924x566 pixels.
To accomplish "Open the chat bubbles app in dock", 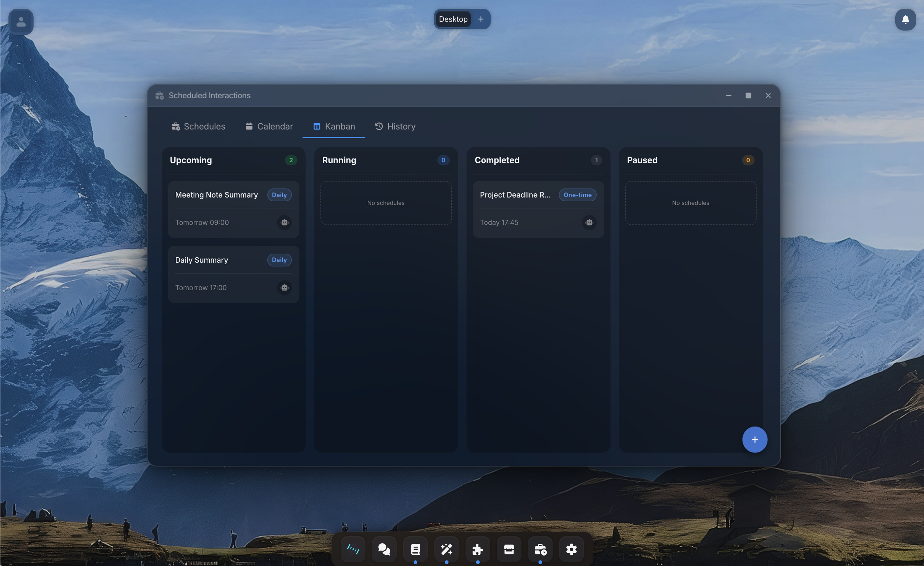I will tap(384, 549).
